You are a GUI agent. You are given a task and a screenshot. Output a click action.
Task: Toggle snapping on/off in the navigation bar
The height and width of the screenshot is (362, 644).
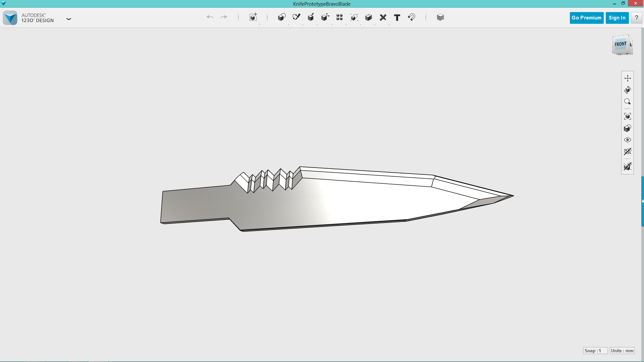click(628, 166)
